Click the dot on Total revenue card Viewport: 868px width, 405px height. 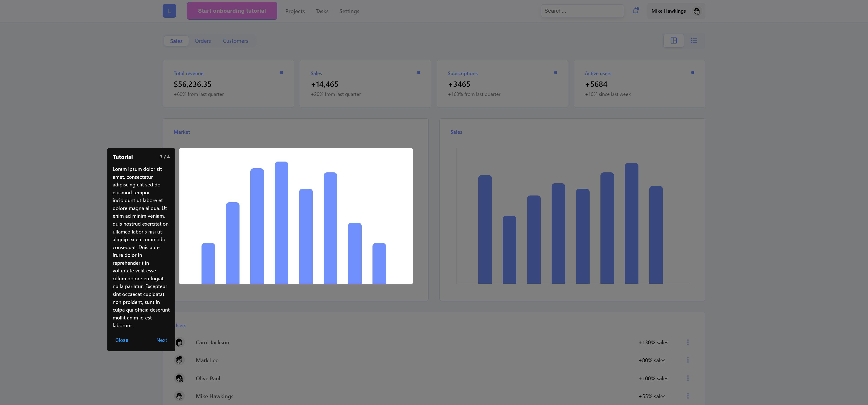281,72
